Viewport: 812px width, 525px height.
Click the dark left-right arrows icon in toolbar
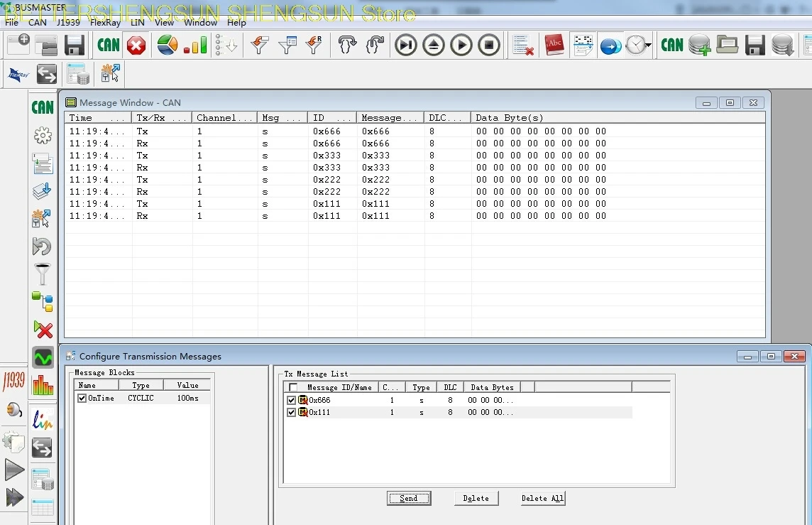tap(47, 74)
